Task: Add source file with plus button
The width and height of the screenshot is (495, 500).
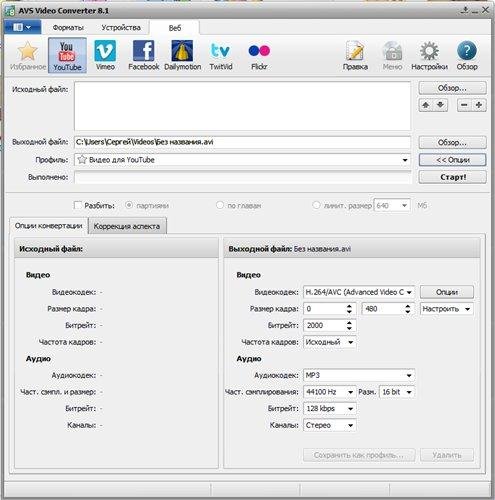Action: [x=479, y=105]
